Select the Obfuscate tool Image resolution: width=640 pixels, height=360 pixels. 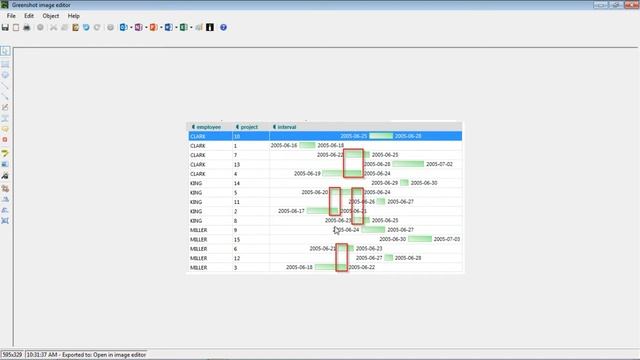5,164
